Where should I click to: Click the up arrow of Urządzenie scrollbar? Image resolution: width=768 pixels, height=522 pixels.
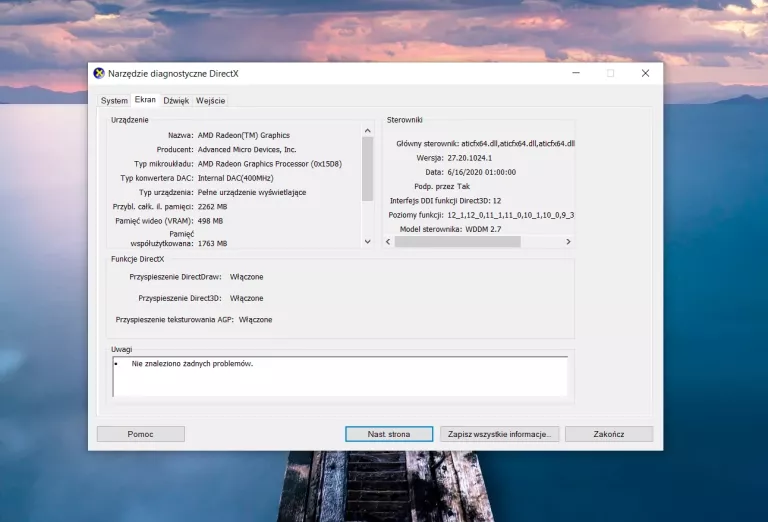pyautogui.click(x=367, y=130)
